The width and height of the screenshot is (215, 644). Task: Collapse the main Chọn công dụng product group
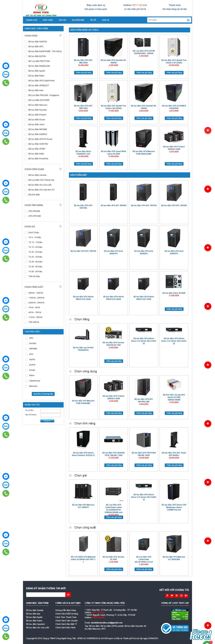click(71, 371)
